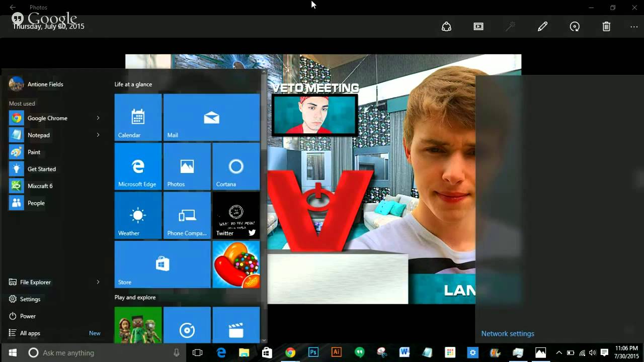Click the Life at a glance heading
644x362 pixels.
pyautogui.click(x=133, y=84)
